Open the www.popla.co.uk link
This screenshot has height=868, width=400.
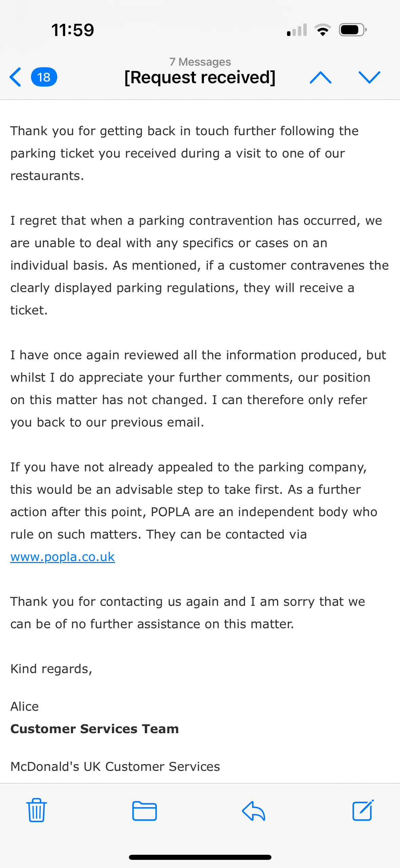pos(63,557)
